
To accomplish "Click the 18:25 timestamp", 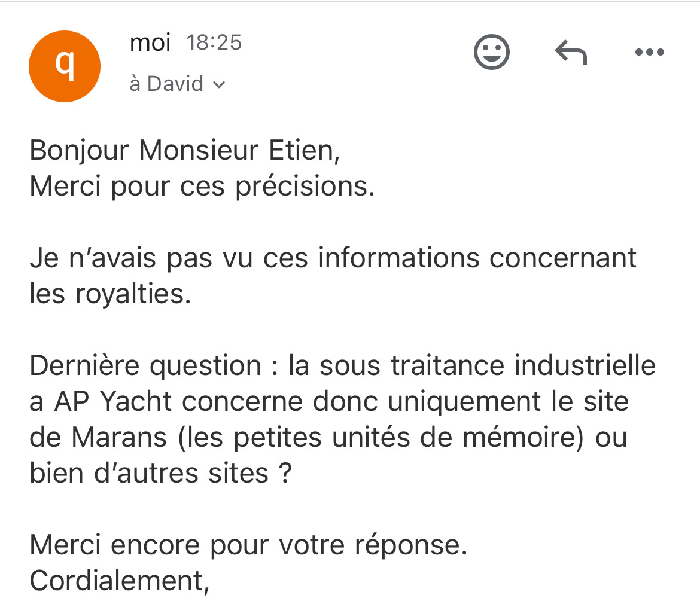I will tap(214, 43).
